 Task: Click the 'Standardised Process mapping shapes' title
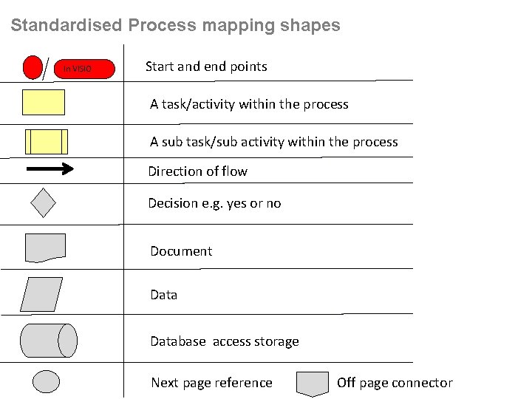[176, 25]
